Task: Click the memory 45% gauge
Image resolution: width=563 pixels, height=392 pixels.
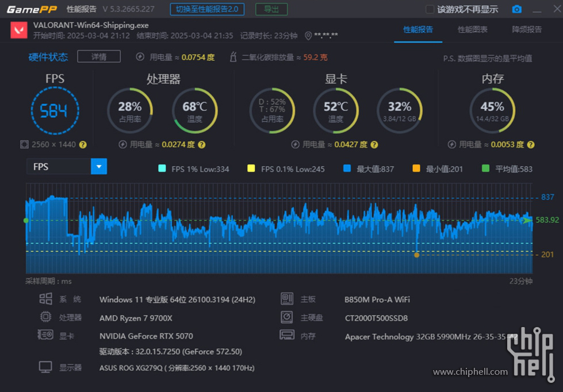Action: (492, 110)
